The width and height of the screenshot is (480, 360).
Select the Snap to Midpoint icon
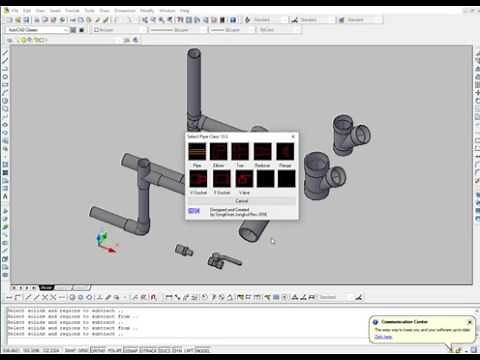point(36,297)
